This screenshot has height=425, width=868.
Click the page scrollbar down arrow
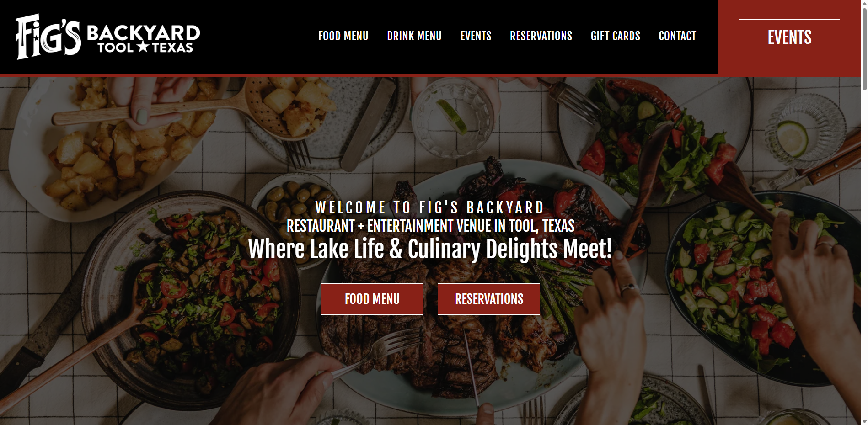click(864, 421)
